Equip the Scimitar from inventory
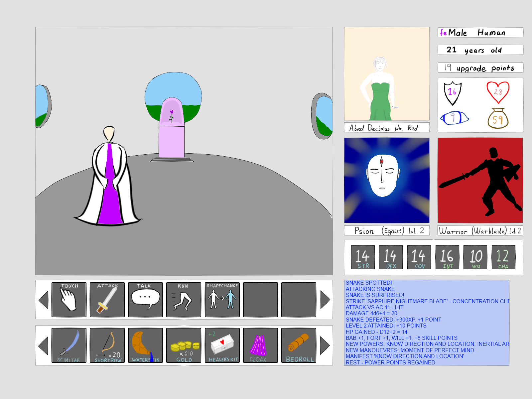Image resolution: width=532 pixels, height=399 pixels. (x=69, y=345)
